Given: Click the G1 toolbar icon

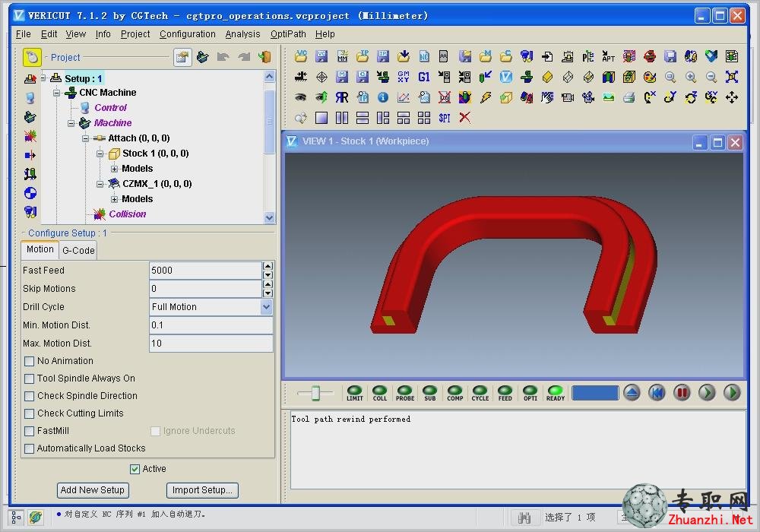Looking at the screenshot, I should click(x=423, y=77).
